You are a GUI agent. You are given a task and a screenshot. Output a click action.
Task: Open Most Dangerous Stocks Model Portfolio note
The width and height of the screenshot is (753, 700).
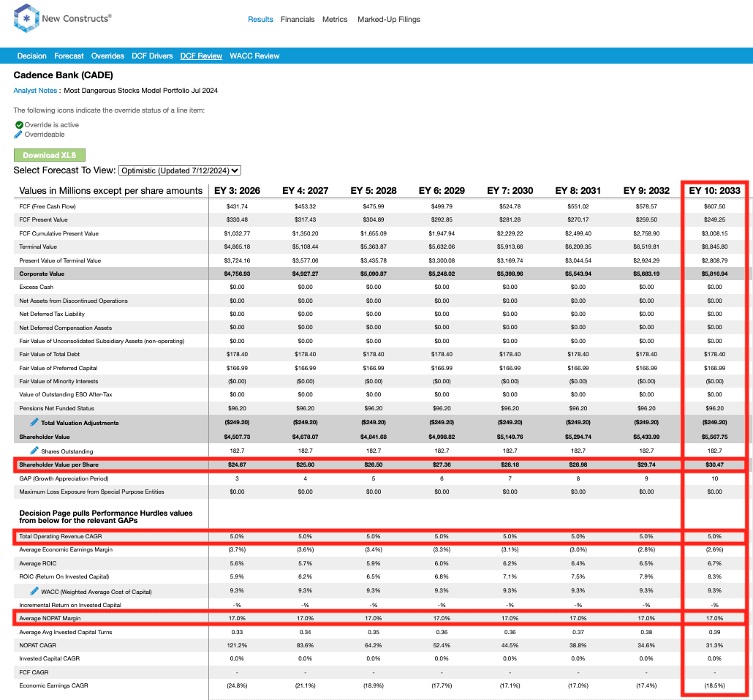[140, 91]
